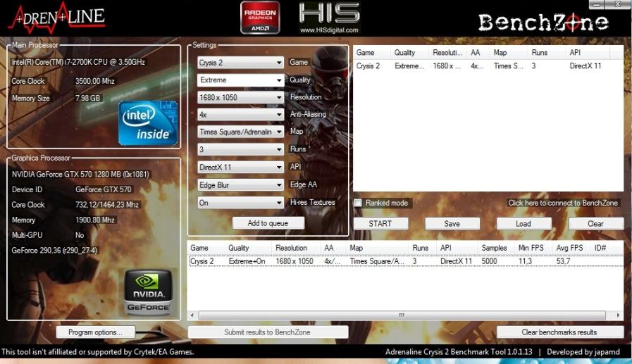Click the i7-2700K CPU name text
Viewport: 632px width, 364px height.
coord(78,62)
